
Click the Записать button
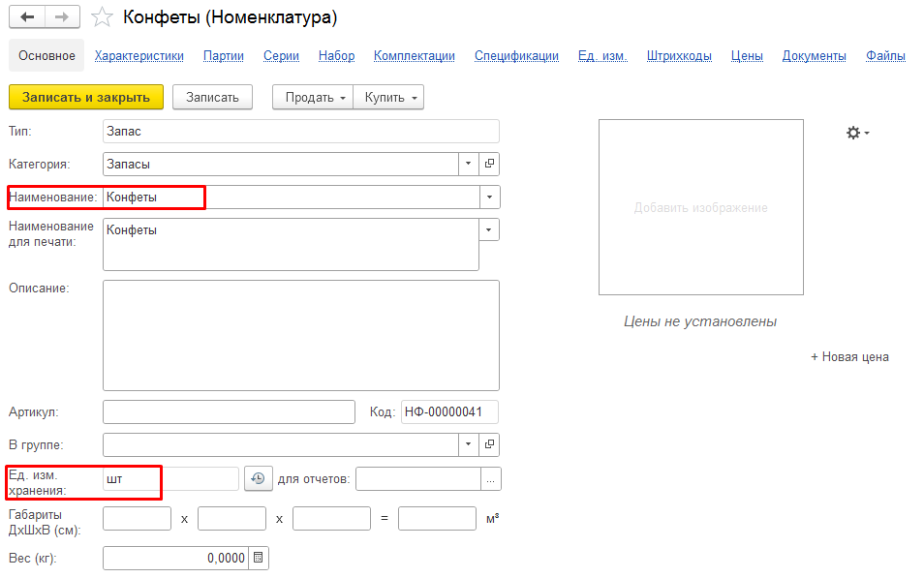point(212,97)
